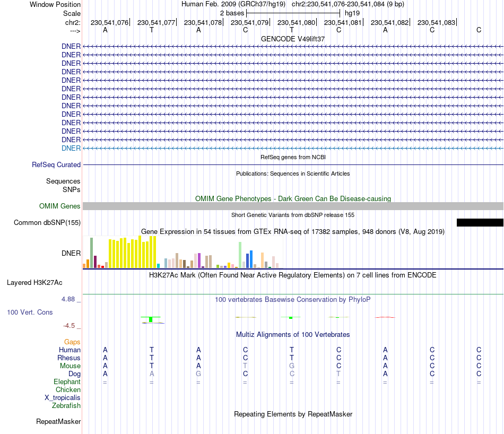504x434 pixels.
Task: Click the chr2:230,541,076-230,541,084 (9 bp) coordinates text
Action: click(348, 4)
